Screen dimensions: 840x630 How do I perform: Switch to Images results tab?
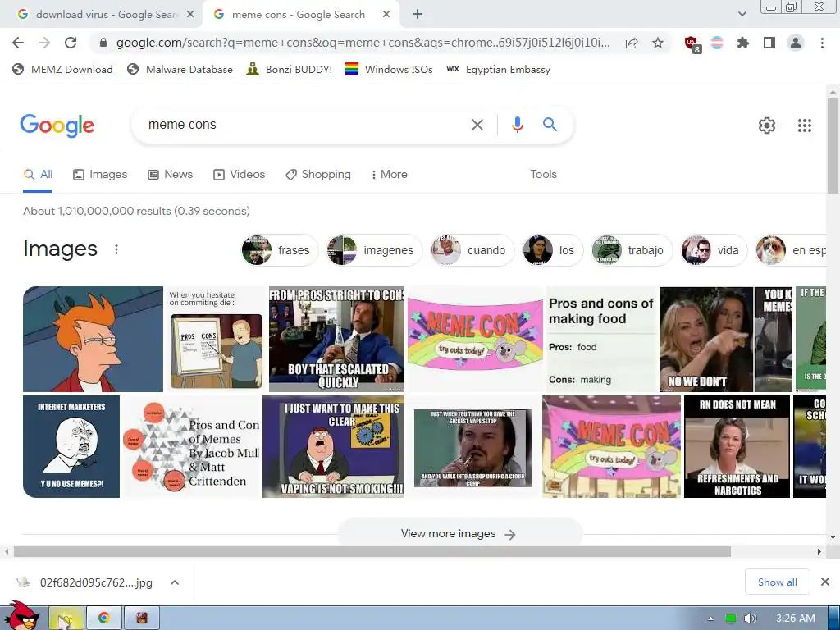(100, 175)
